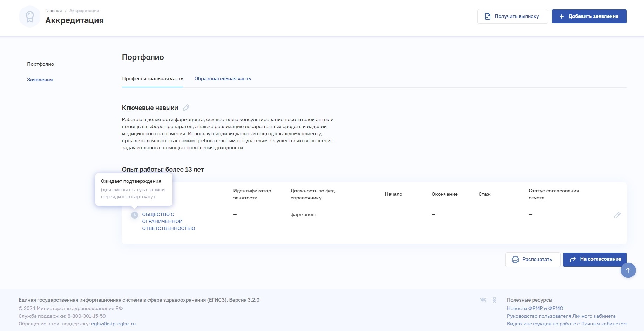Click support phone 8-800-301-15-59 text
Image resolution: width=644 pixels, height=331 pixels.
click(87, 316)
